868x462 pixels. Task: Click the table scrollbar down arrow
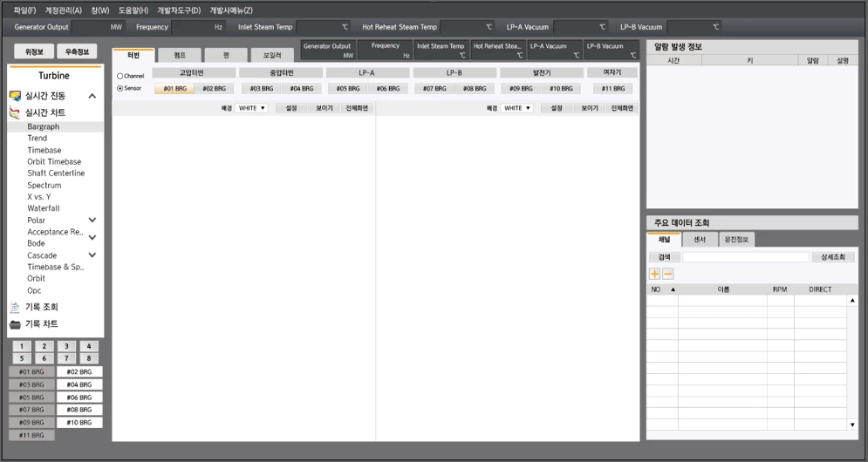tap(852, 425)
